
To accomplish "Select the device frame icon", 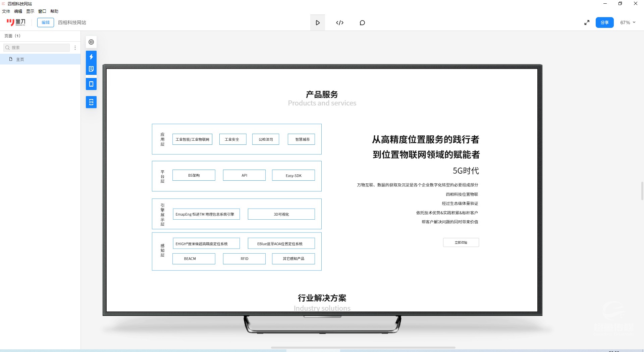I will pyautogui.click(x=91, y=84).
